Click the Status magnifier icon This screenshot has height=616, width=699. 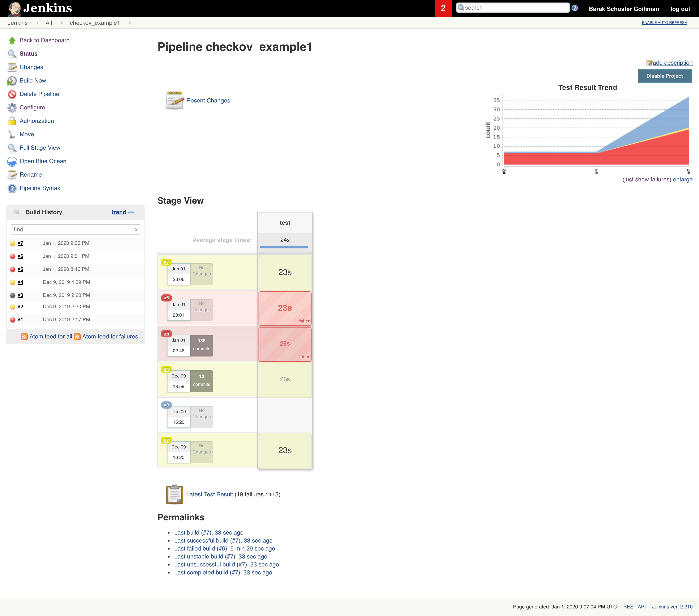point(12,54)
